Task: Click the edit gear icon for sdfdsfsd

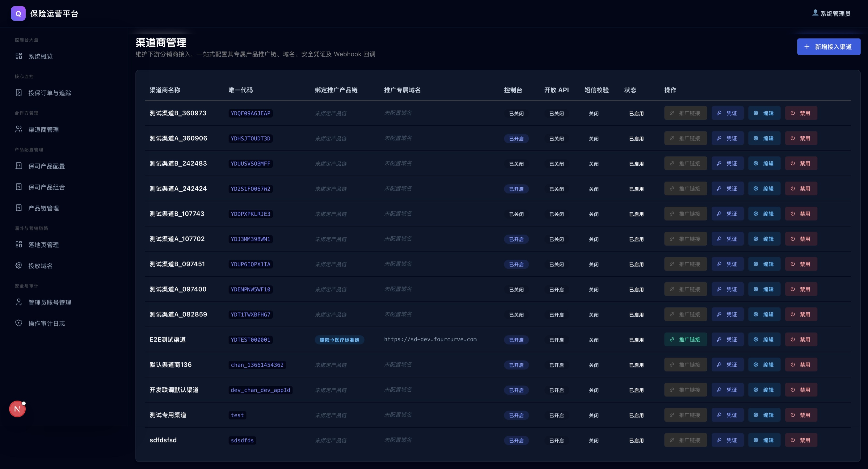Action: click(x=756, y=440)
